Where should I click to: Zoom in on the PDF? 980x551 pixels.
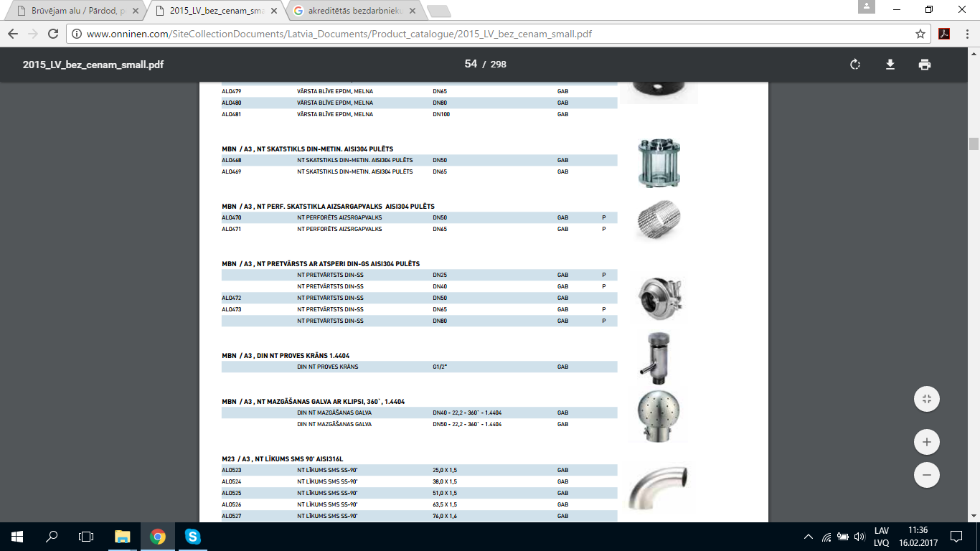[x=927, y=442]
